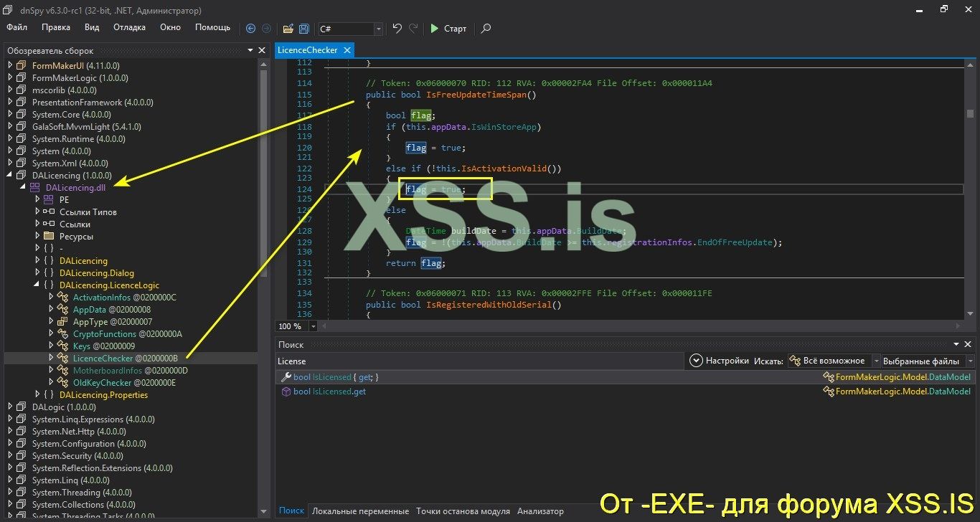Open the Отладка menu
This screenshot has width=980, height=522.
(x=129, y=27)
